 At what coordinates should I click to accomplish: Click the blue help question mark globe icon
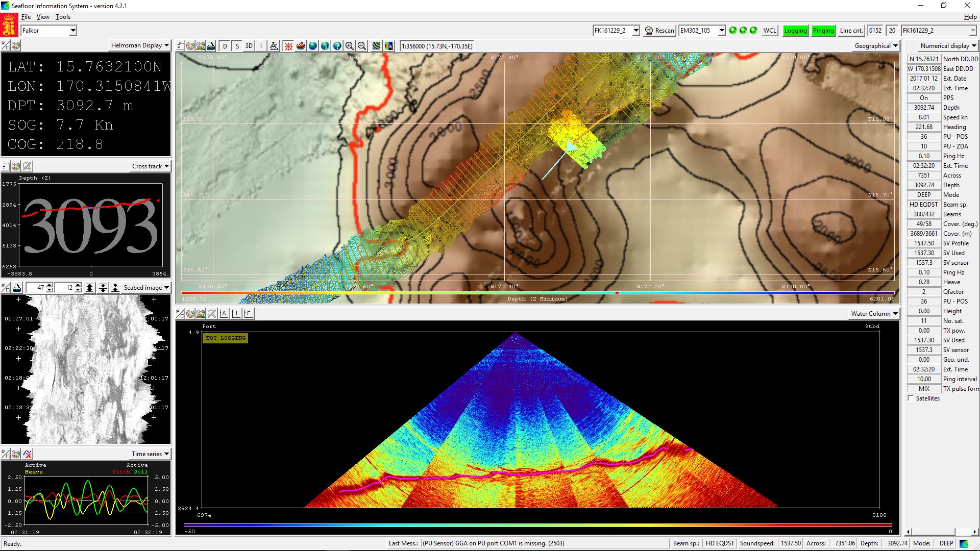pyautogui.click(x=337, y=46)
